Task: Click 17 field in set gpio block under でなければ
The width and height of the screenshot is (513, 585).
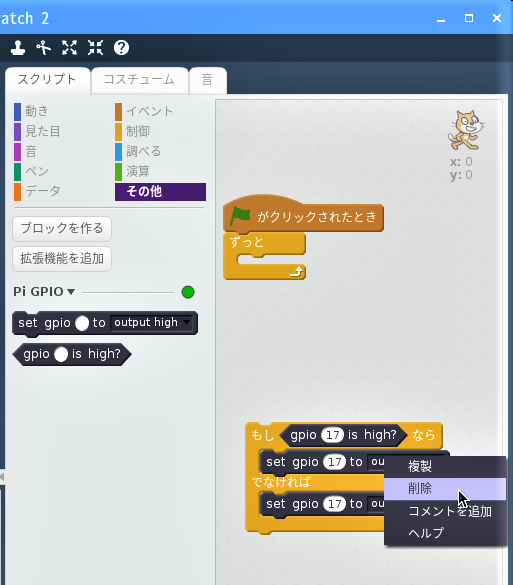Action: click(334, 504)
